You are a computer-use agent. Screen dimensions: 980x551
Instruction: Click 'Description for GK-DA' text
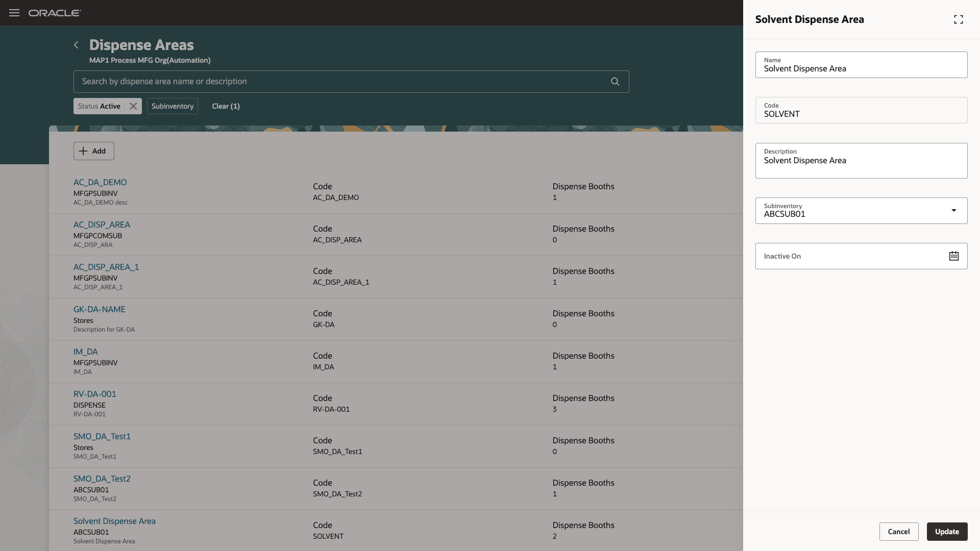click(104, 330)
